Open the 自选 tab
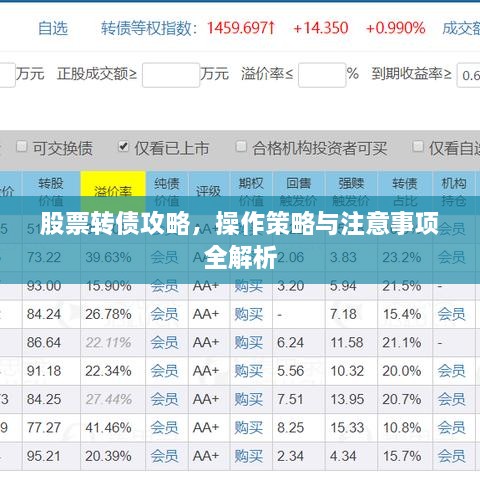Image resolution: width=480 pixels, height=480 pixels. pyautogui.click(x=53, y=28)
